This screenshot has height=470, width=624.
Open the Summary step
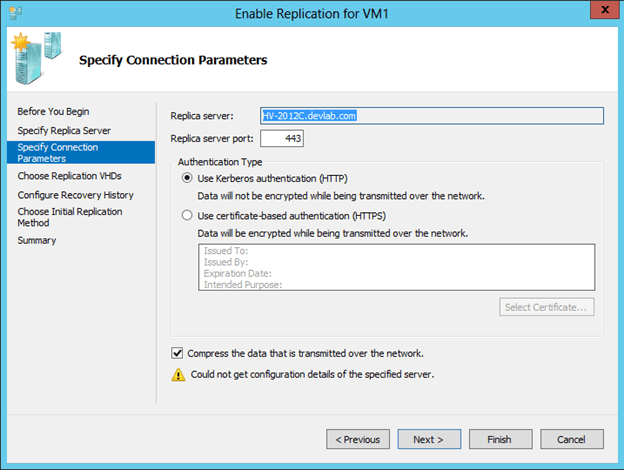(x=37, y=240)
